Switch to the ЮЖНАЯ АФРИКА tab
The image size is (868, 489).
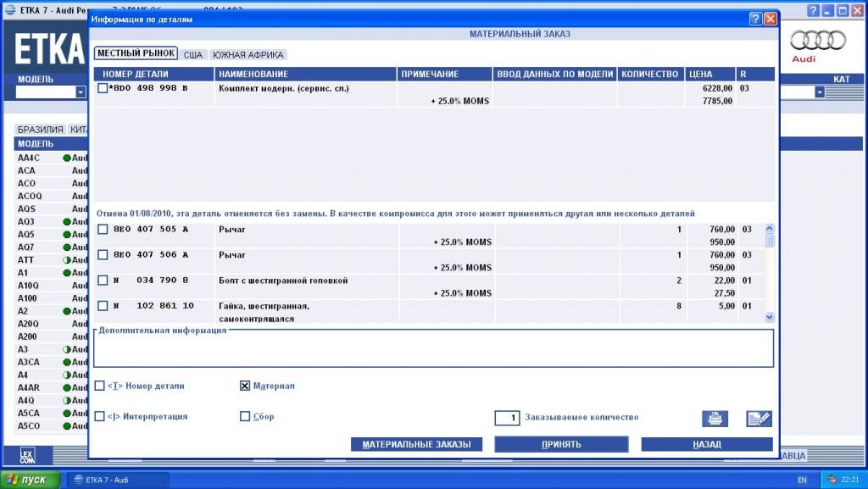[x=248, y=55]
